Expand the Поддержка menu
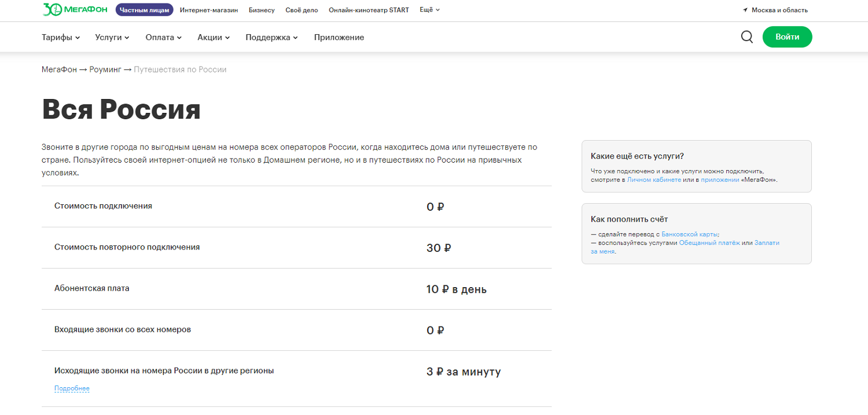868x415 pixels. (271, 37)
